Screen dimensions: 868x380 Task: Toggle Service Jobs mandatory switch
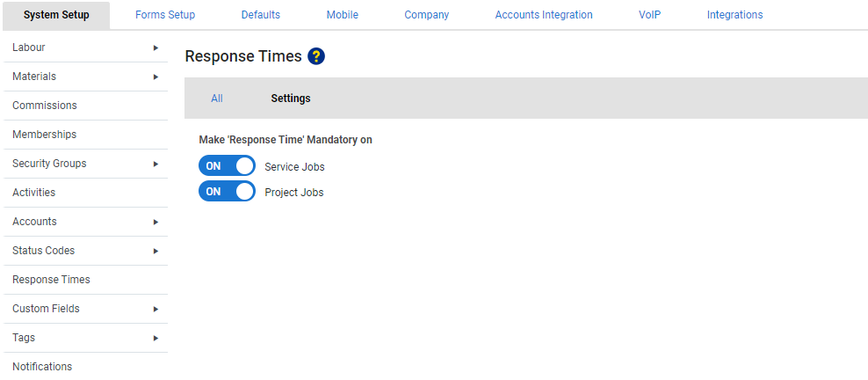(x=227, y=165)
